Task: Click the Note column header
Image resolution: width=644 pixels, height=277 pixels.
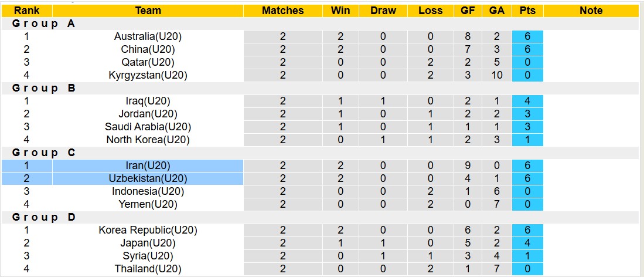Action: point(591,11)
